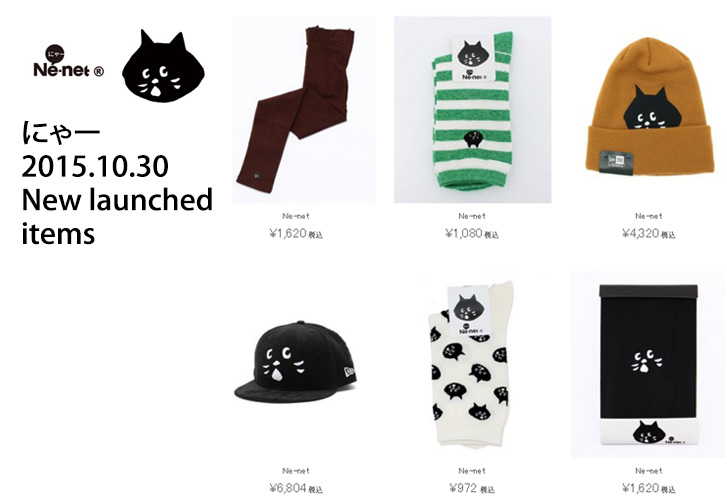Click the cat face tag on the striped socks
Image resolution: width=727 pixels, height=504 pixels.
pyautogui.click(x=472, y=59)
